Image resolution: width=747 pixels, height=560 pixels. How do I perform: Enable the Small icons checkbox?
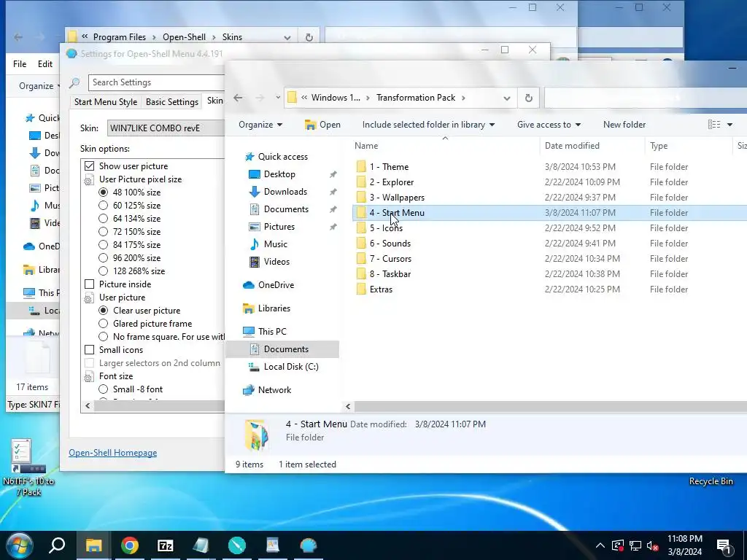89,350
